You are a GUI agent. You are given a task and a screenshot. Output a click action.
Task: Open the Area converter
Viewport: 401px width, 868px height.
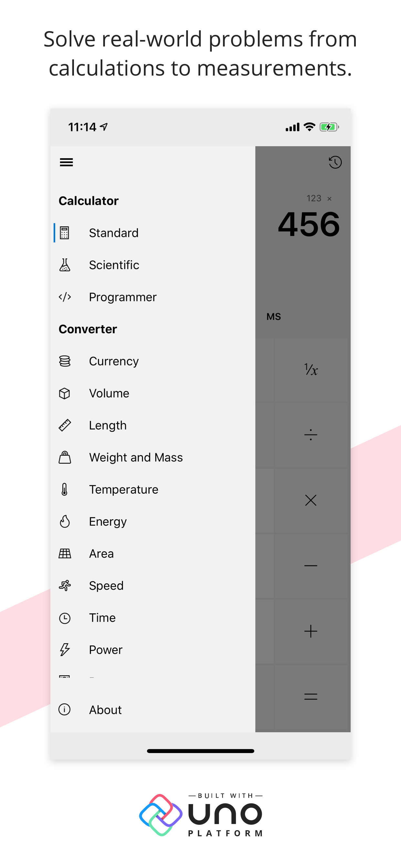coord(101,553)
